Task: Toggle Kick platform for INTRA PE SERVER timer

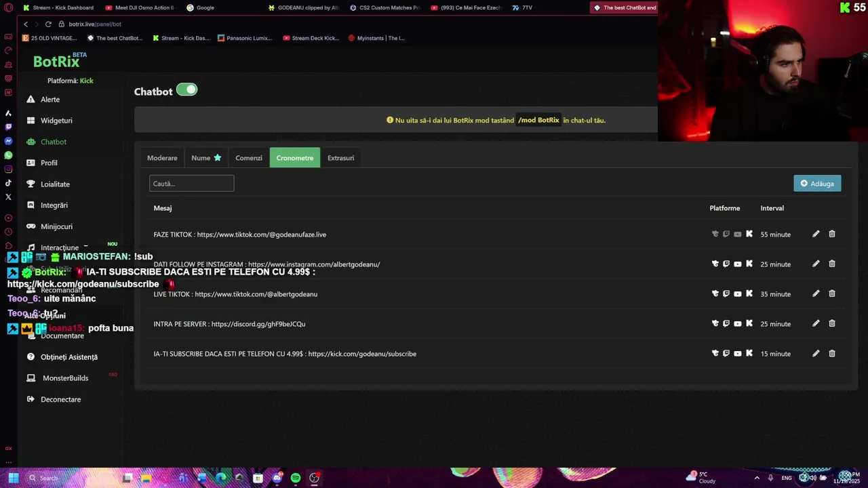Action: pos(749,323)
